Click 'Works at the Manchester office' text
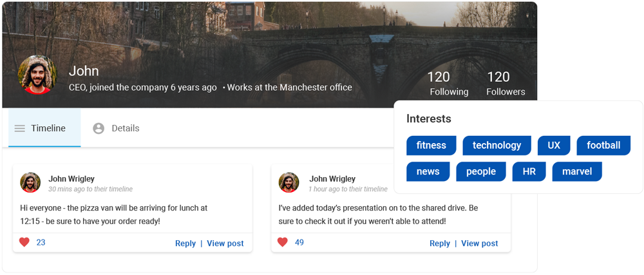The image size is (644, 275). pyautogui.click(x=290, y=88)
